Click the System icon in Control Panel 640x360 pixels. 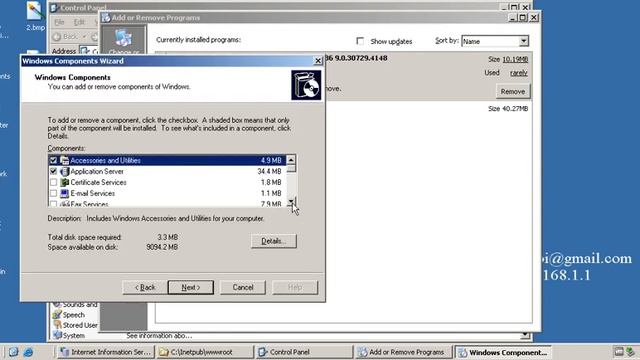57,335
